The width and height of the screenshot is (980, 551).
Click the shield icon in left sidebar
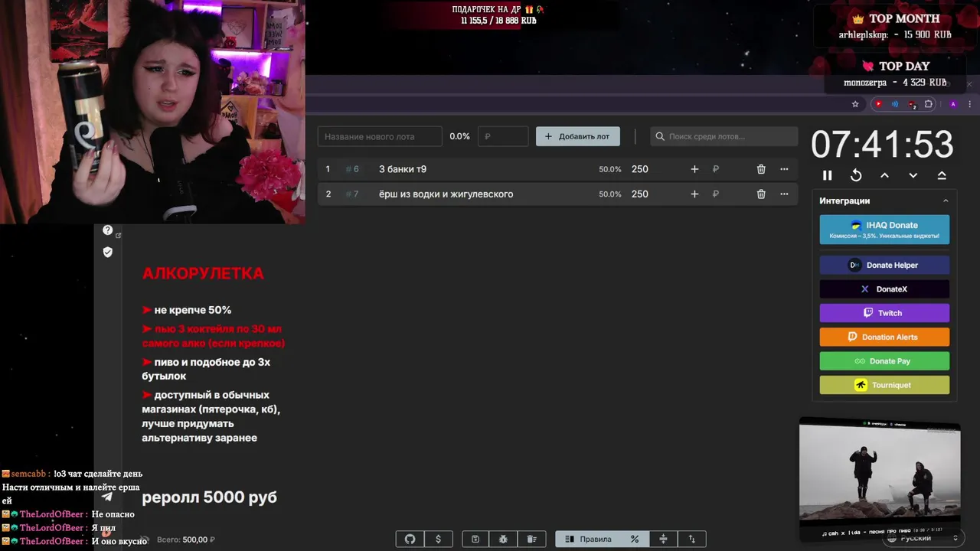pyautogui.click(x=108, y=252)
